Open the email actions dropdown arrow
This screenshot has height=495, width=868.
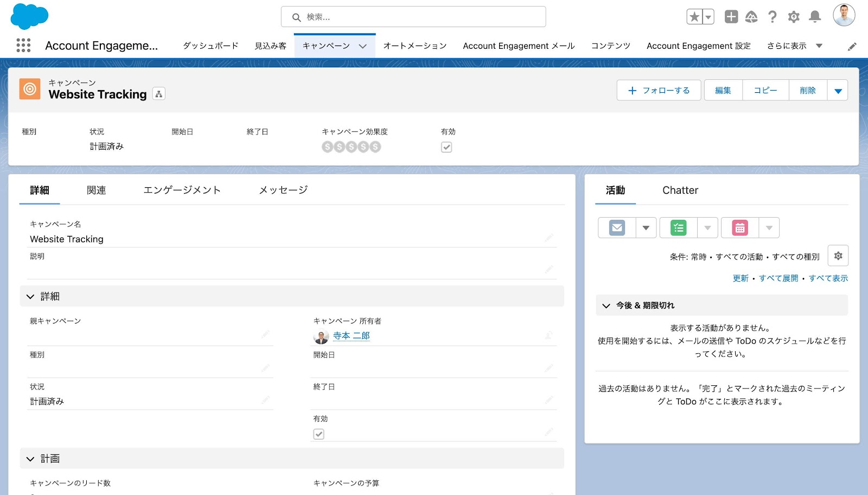pos(646,228)
